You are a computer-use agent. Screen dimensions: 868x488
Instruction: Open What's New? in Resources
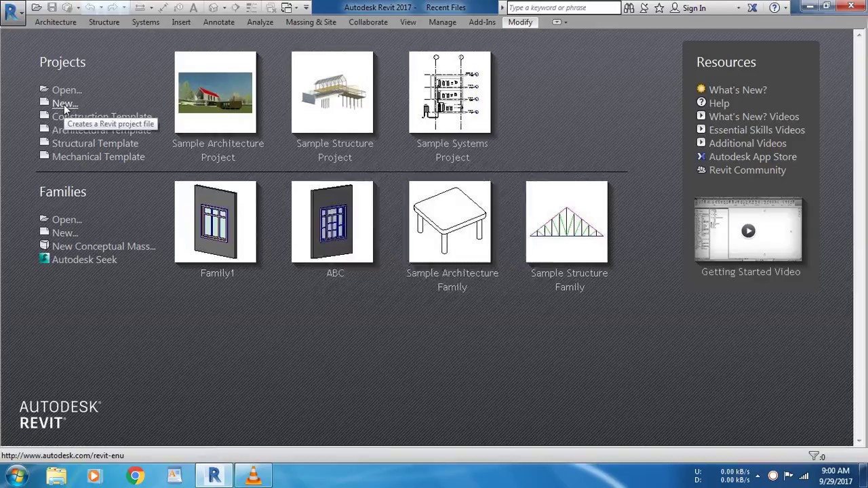coord(738,89)
